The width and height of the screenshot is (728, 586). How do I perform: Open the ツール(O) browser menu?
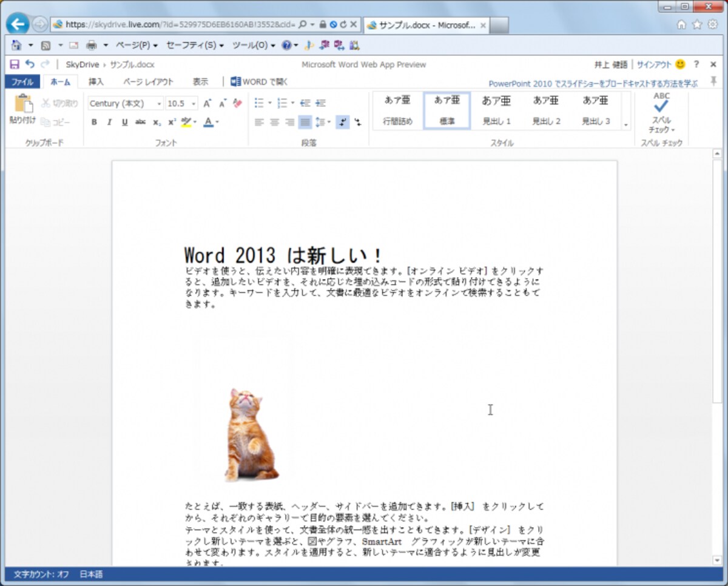pyautogui.click(x=253, y=45)
